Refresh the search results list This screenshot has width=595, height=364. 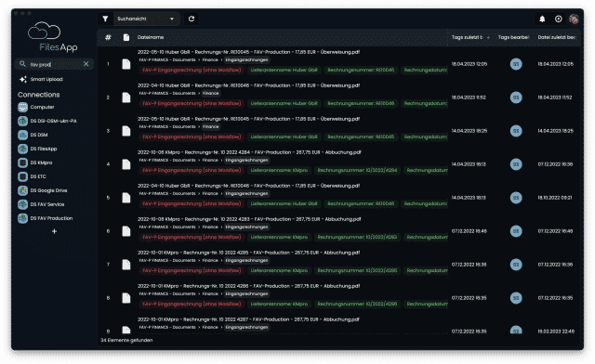[x=192, y=19]
